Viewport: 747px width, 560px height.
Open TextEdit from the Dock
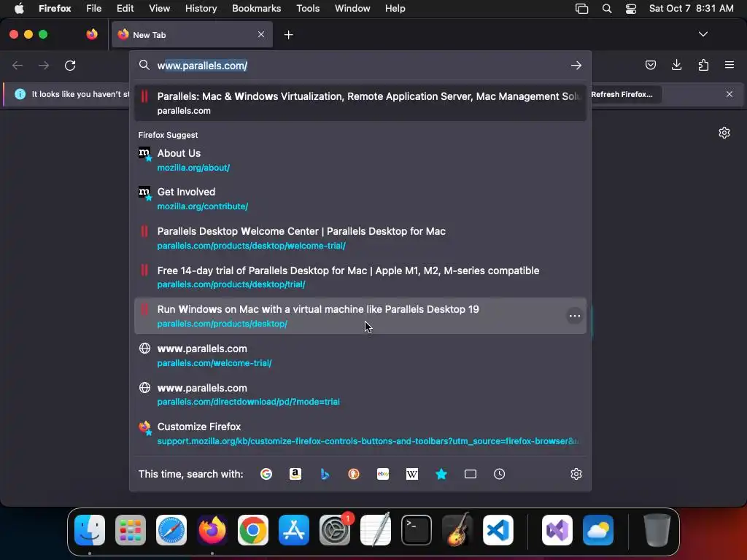[x=376, y=529]
